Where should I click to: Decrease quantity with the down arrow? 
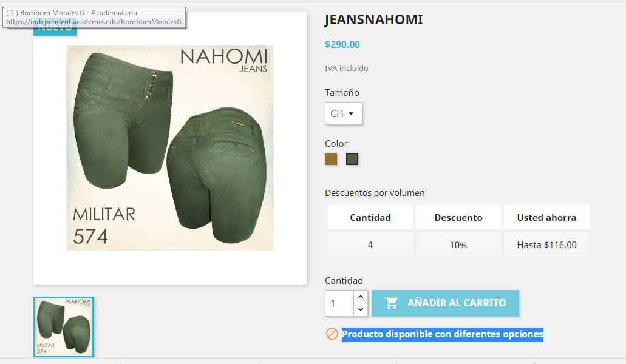pos(361,309)
